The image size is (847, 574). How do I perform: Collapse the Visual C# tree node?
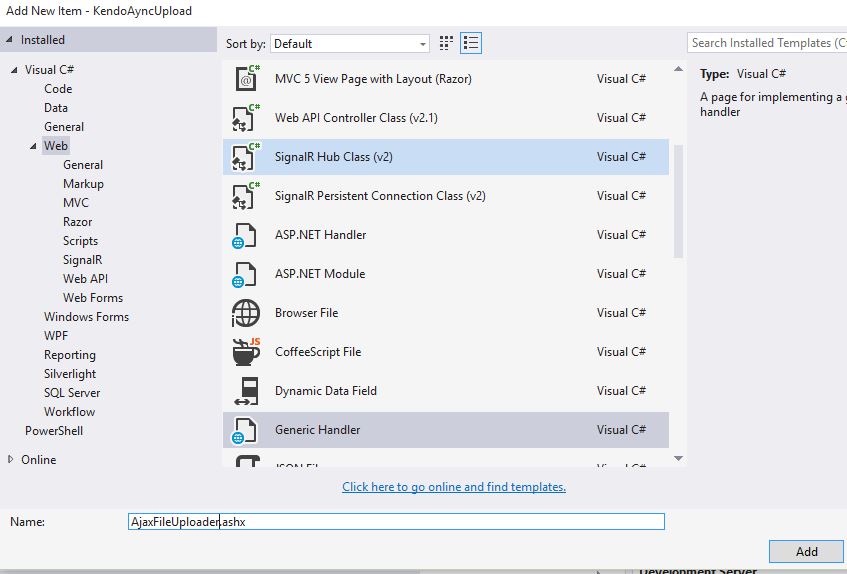(x=15, y=70)
